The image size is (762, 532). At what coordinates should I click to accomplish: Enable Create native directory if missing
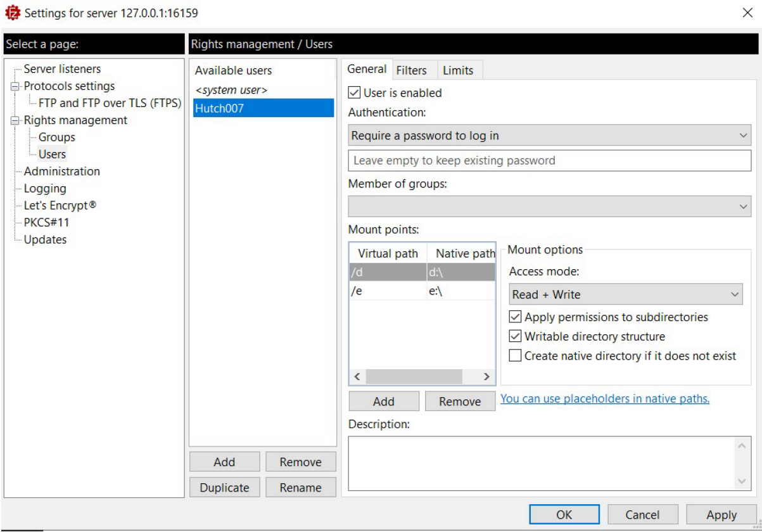516,356
